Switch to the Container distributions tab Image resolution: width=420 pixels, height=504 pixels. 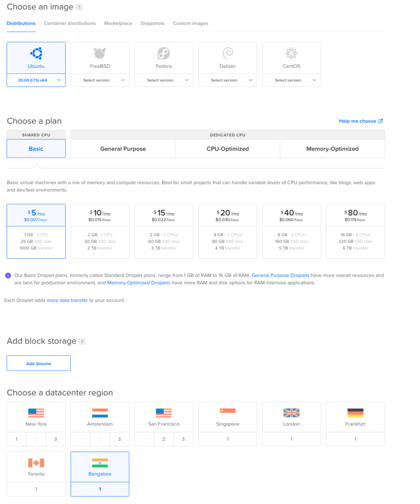[70, 24]
